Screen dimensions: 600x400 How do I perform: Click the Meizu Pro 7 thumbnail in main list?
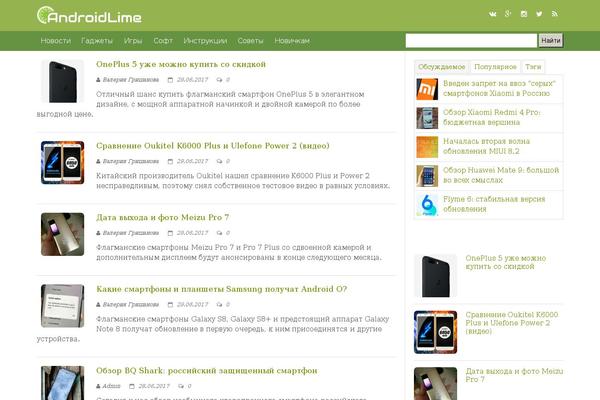click(63, 234)
